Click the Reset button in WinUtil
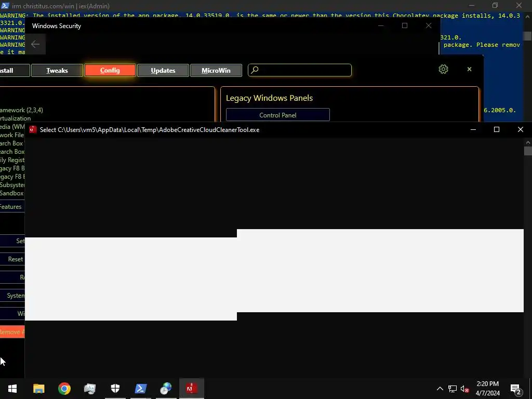Screen dimensions: 532x399 tap(12, 259)
